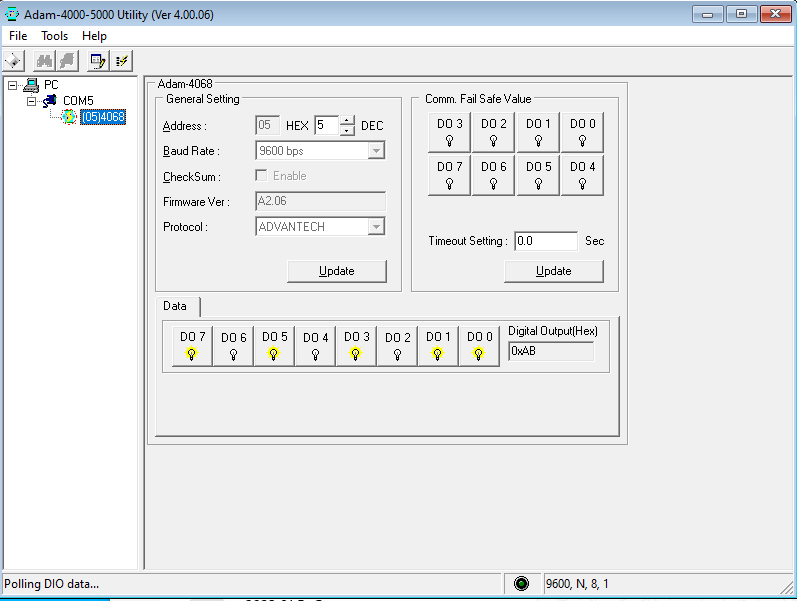Toggle fail safe value DO 6

tap(494, 175)
